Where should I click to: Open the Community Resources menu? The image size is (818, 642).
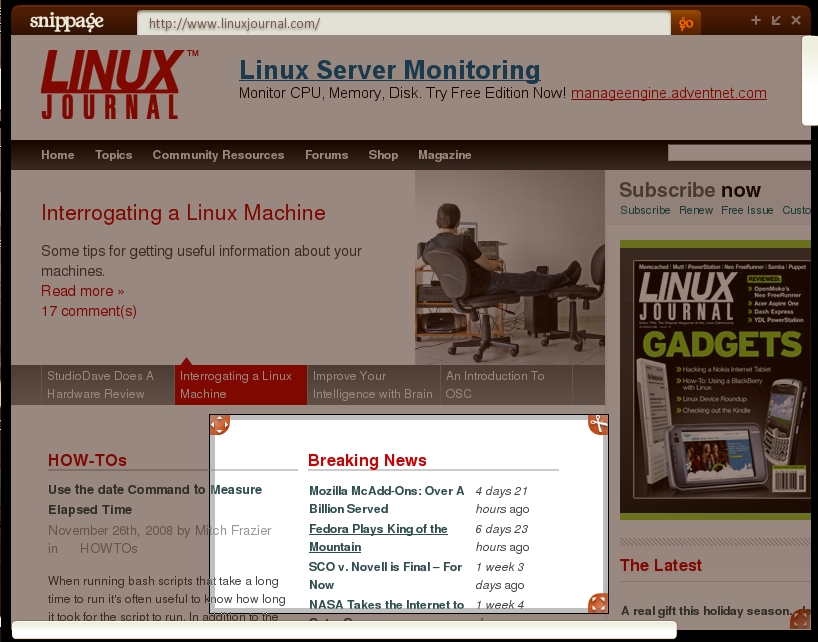click(x=218, y=155)
